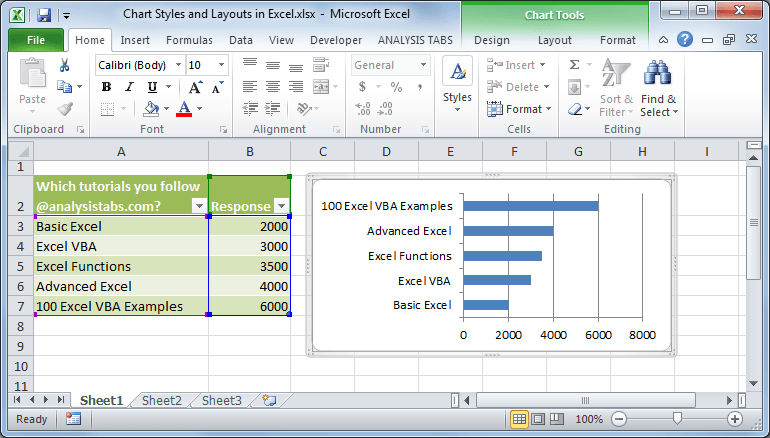Click the Increase Indent icon
Screen dimensions: 770x438
click(273, 109)
